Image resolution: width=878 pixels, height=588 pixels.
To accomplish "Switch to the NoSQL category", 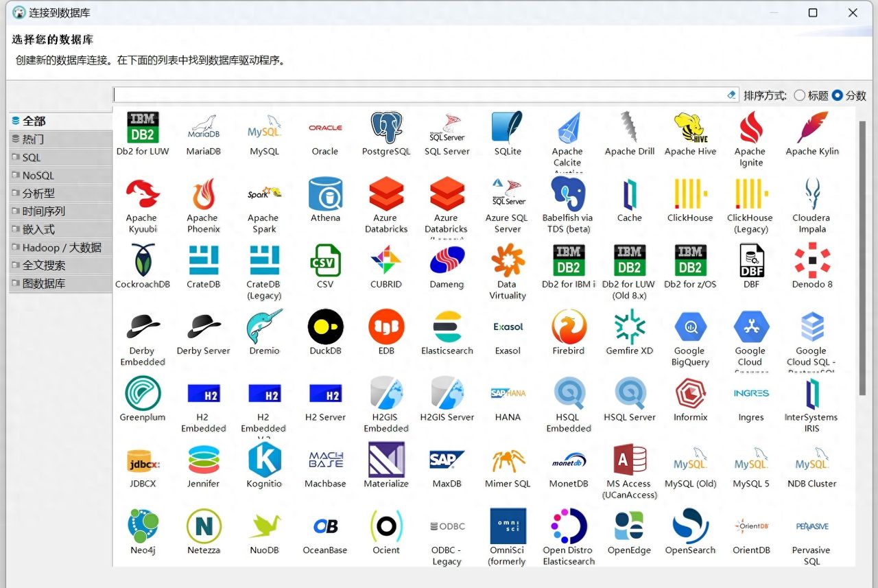I will (x=60, y=175).
